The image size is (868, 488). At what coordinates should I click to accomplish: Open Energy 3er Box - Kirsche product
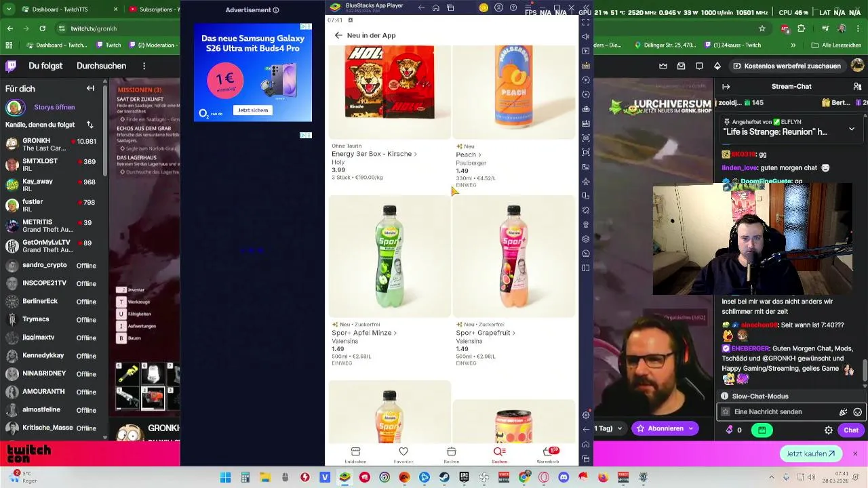(x=374, y=154)
